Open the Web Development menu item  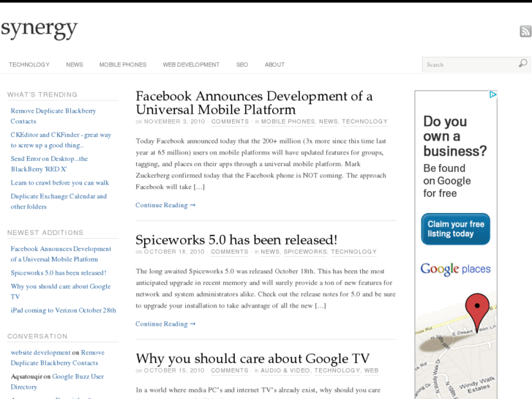tap(191, 64)
